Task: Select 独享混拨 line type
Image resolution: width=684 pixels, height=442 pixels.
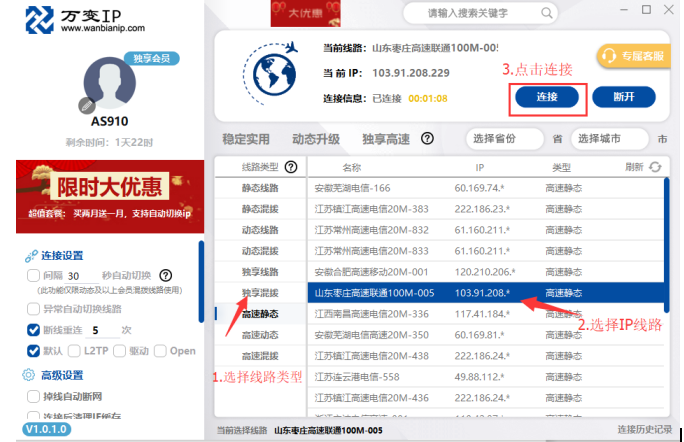Action: 260,293
